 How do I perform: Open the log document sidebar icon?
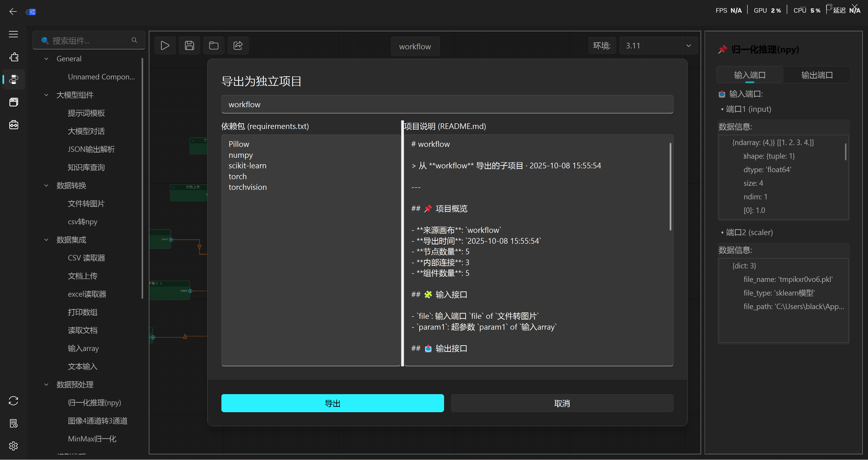pyautogui.click(x=14, y=423)
